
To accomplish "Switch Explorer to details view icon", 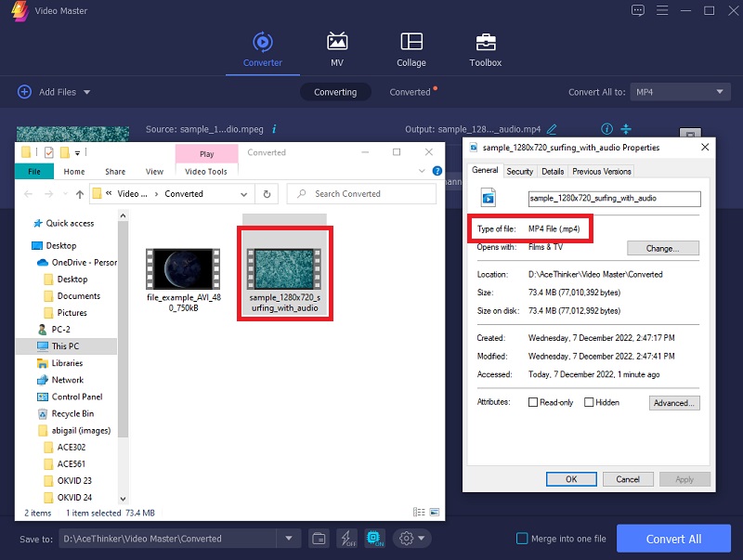I will click(419, 512).
